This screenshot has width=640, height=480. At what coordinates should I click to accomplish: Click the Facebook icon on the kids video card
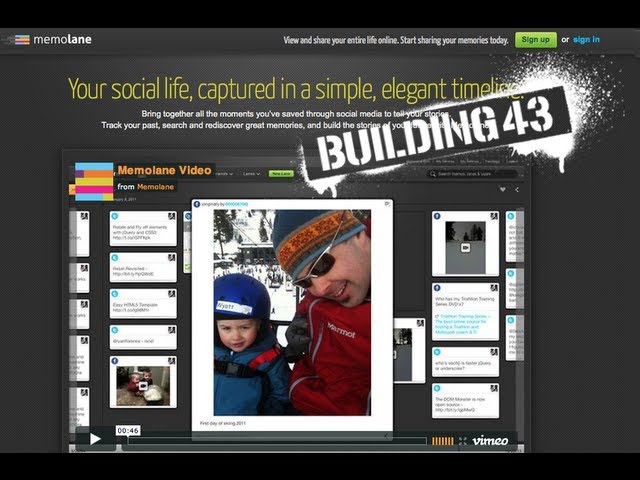click(x=115, y=361)
